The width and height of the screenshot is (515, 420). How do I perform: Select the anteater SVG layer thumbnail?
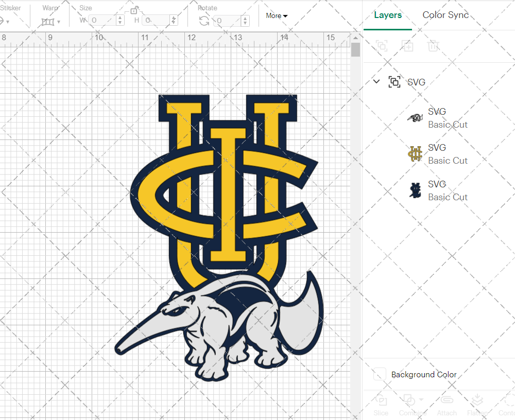(x=415, y=117)
